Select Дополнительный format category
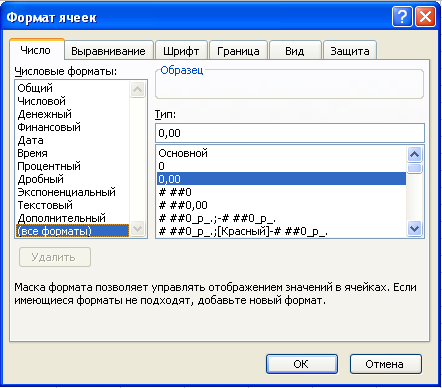The width and height of the screenshot is (442, 388). tap(72, 218)
